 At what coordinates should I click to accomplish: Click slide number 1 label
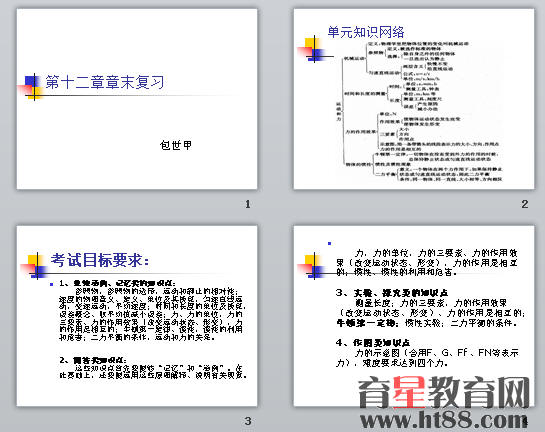tap(248, 204)
